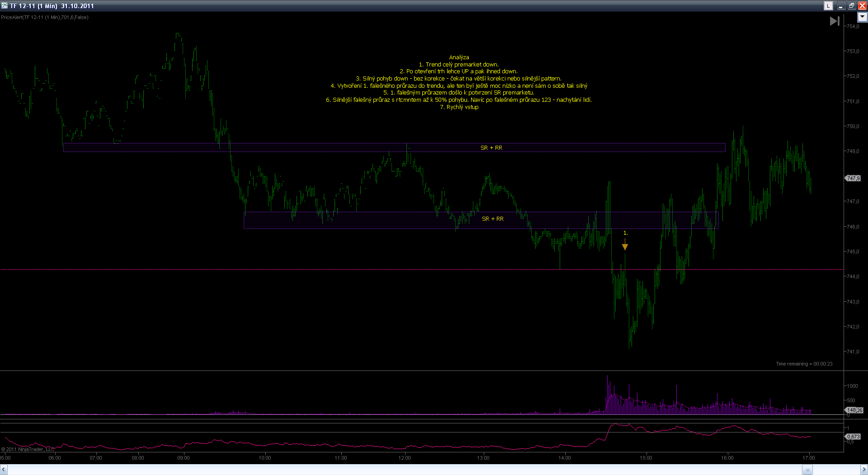Open the chart dropdown arrow below the close button
The width and height of the screenshot is (868, 475).
click(862, 17)
